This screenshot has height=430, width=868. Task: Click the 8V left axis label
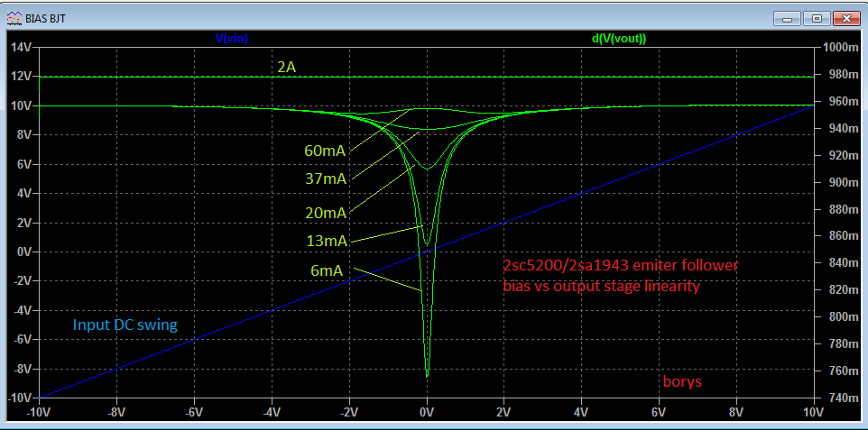tap(25, 135)
